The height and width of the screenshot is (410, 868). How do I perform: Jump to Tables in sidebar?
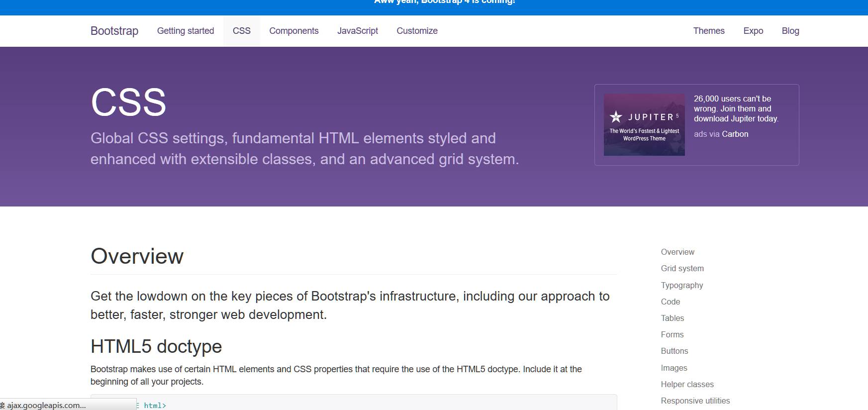pyautogui.click(x=673, y=318)
